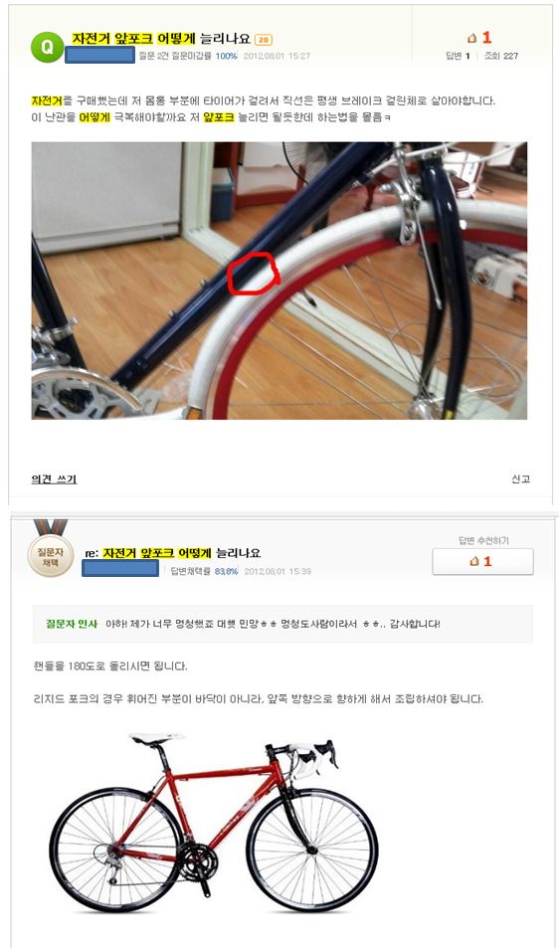Click the 83.8% answer adoption rate

pyautogui.click(x=226, y=571)
